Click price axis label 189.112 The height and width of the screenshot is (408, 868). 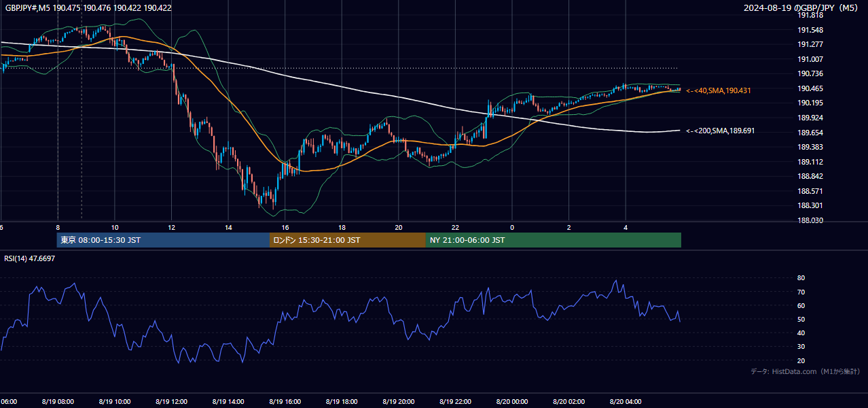(x=810, y=162)
